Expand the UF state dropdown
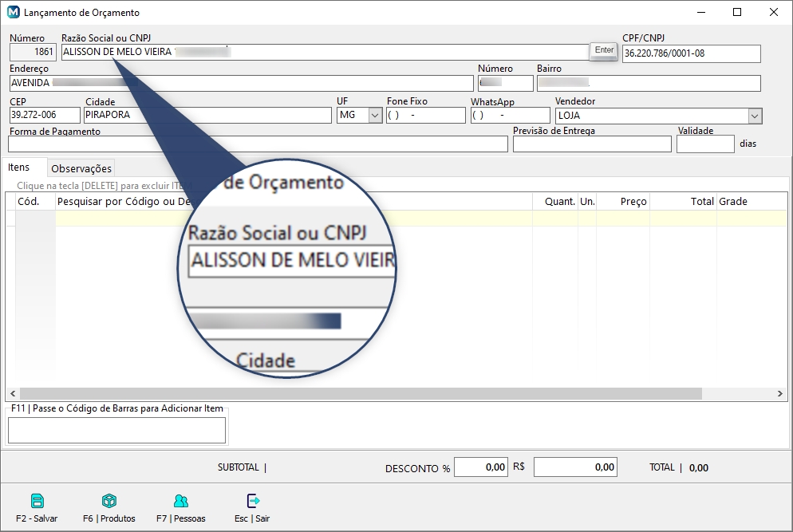Screen dimensions: 793x532 [x=375, y=116]
